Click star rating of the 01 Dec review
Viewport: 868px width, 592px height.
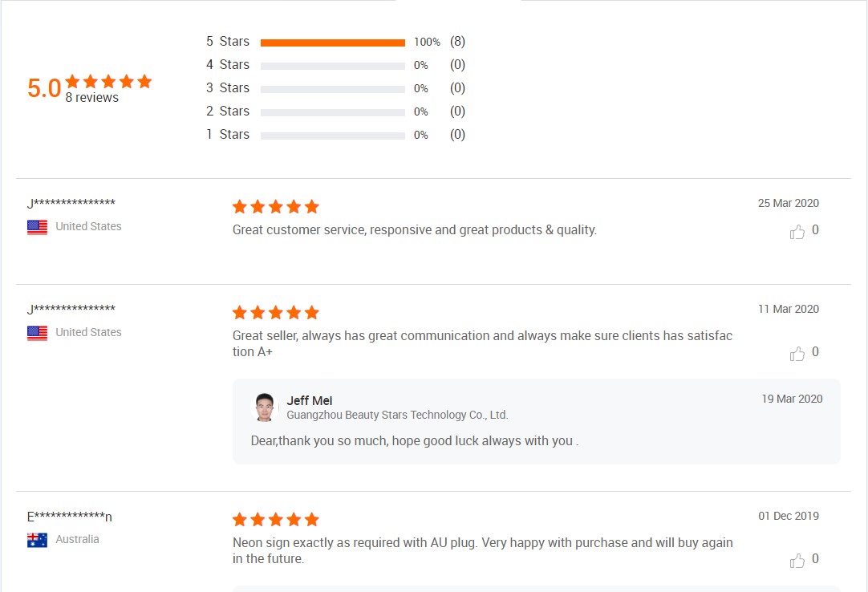tap(275, 520)
